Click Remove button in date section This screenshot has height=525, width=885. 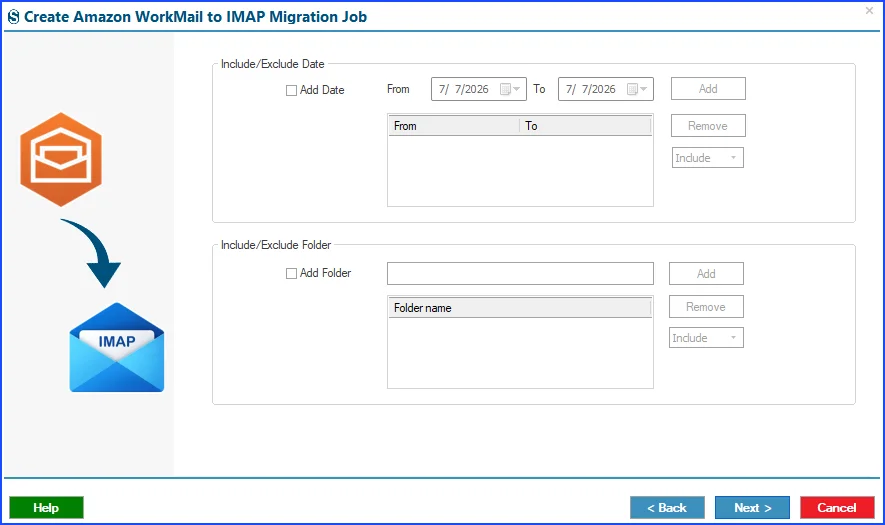click(708, 126)
